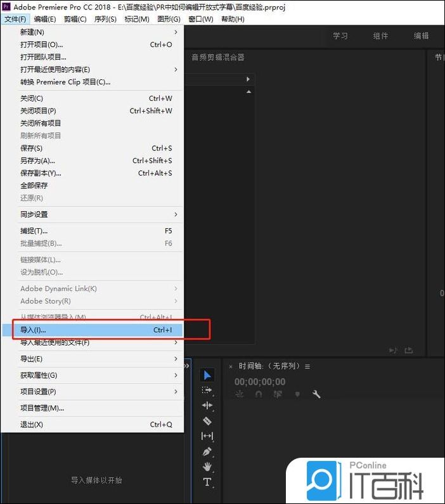The image size is (445, 504).
Task: Open the 帮助(H) menu
Action: tap(233, 19)
